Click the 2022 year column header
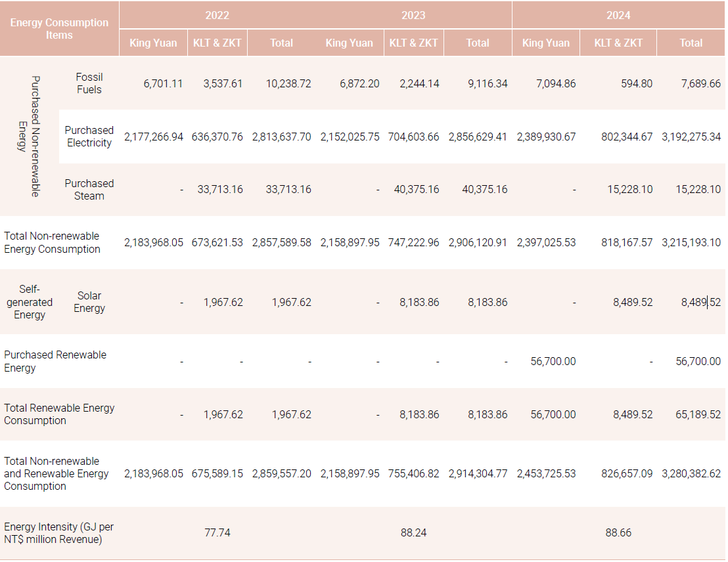The image size is (728, 562). pos(217,14)
